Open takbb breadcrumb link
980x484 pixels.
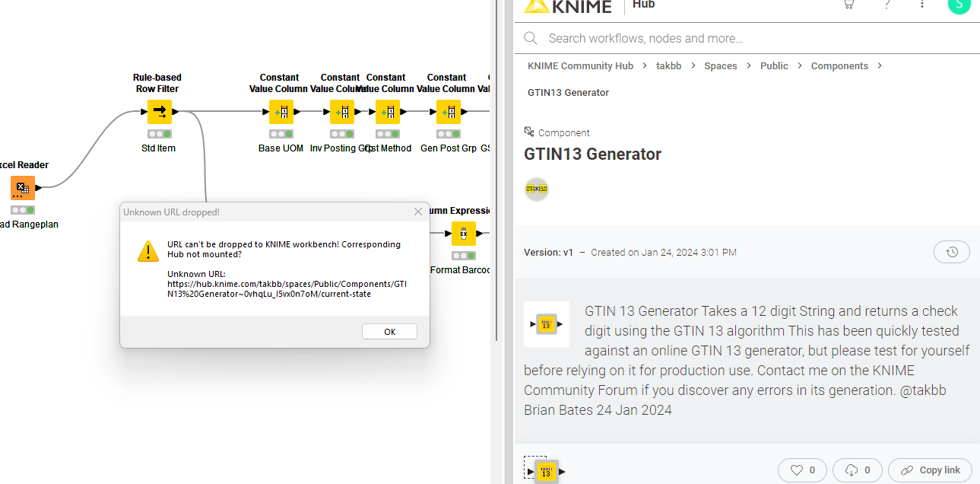click(669, 66)
